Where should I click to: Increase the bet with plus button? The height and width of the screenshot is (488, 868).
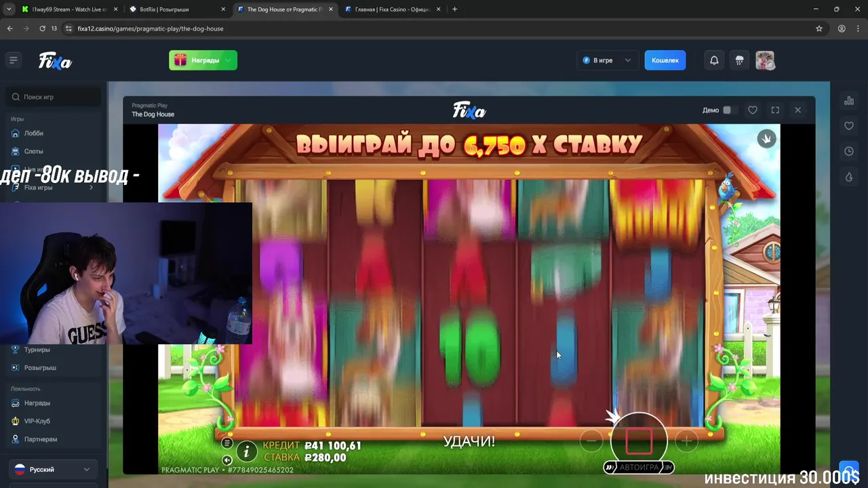pos(686,441)
